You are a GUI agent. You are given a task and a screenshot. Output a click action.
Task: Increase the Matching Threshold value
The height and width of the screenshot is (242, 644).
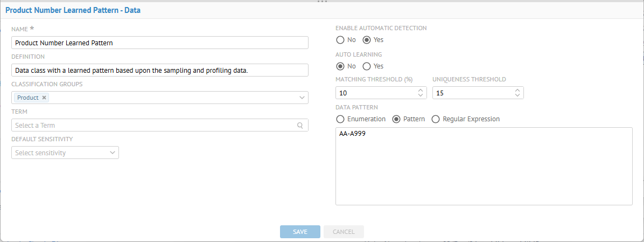pos(420,91)
